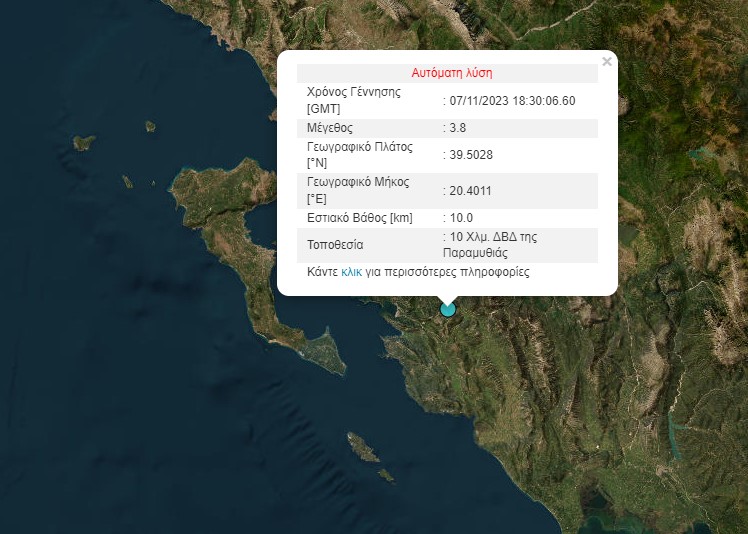Viewport: 748px width, 534px height.
Task: Select the magnitude value 3.8
Action: click(x=458, y=128)
